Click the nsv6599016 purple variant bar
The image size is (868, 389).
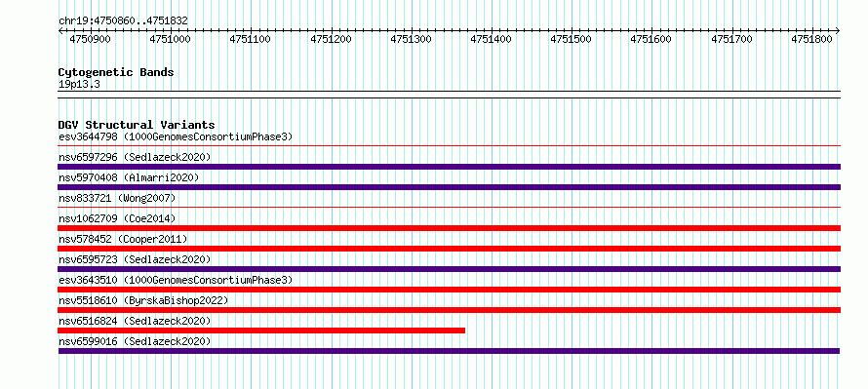click(449, 351)
